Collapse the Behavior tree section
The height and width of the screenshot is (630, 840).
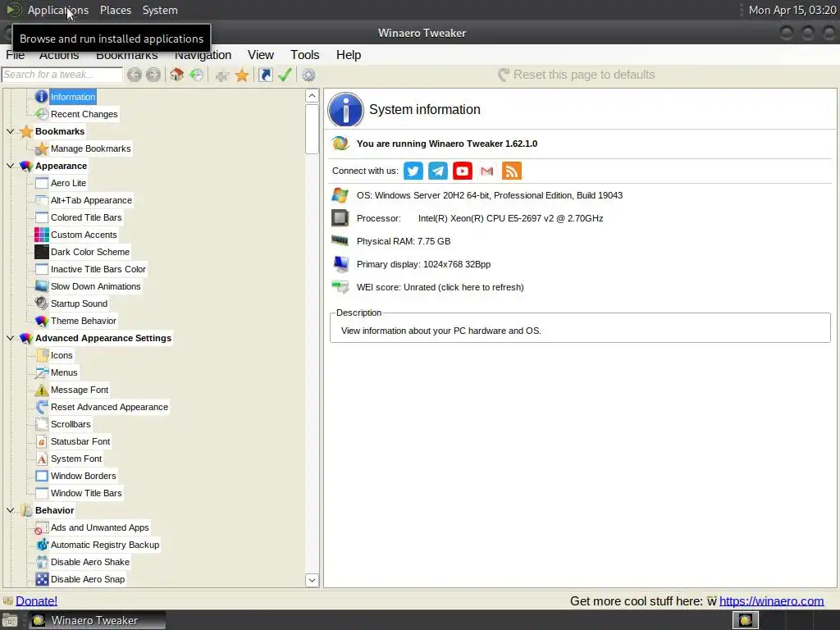click(x=10, y=510)
